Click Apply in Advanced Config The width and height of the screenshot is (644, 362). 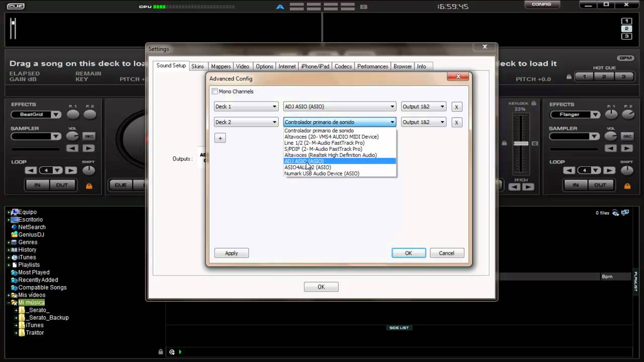[x=231, y=253]
